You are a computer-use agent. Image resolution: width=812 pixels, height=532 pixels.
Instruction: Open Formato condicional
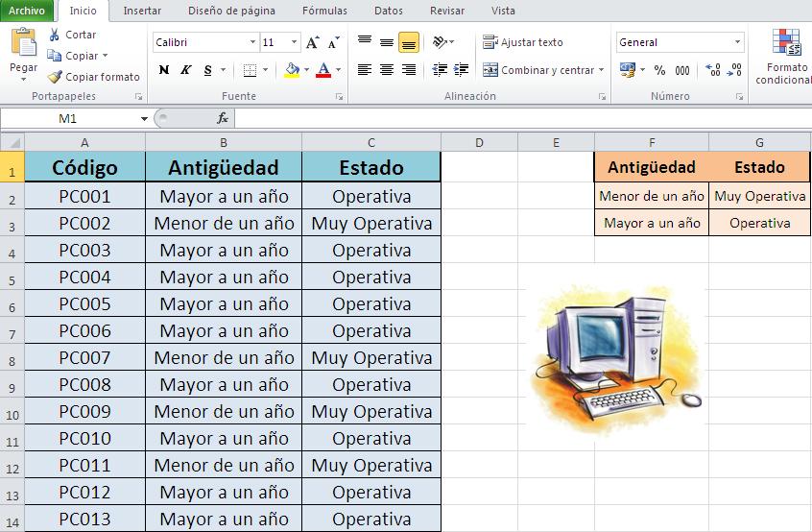pos(784,56)
